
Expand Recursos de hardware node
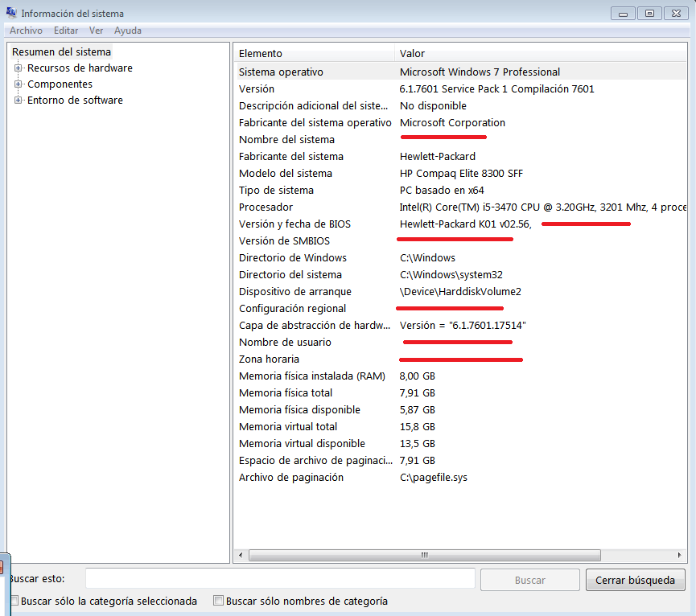point(18,68)
